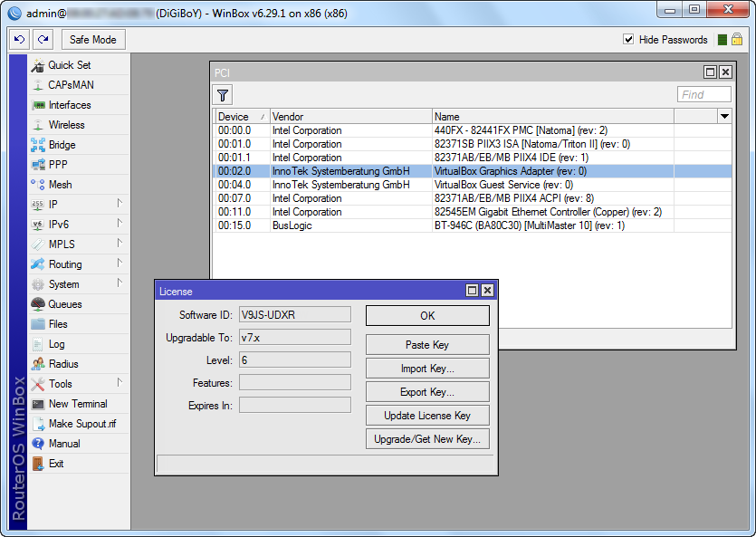
Task: Expand the IP submenu arrow
Action: point(120,204)
